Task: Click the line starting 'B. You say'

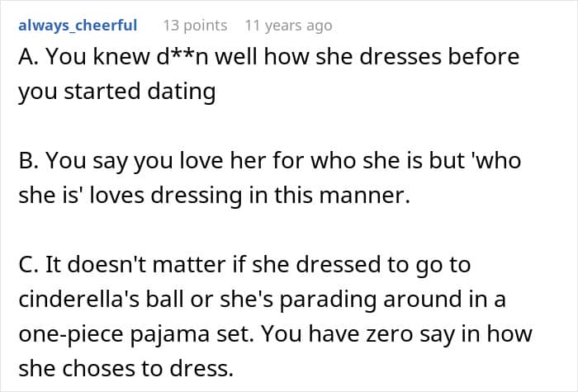Action: [269, 159]
